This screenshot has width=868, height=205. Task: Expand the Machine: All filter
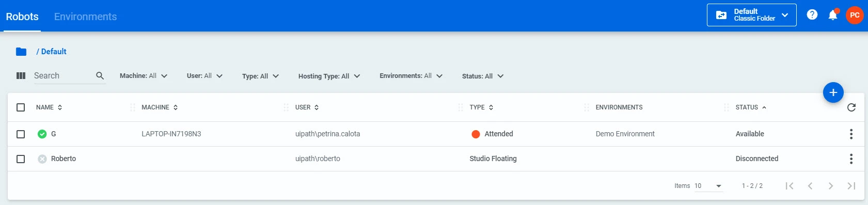pyautogui.click(x=144, y=76)
